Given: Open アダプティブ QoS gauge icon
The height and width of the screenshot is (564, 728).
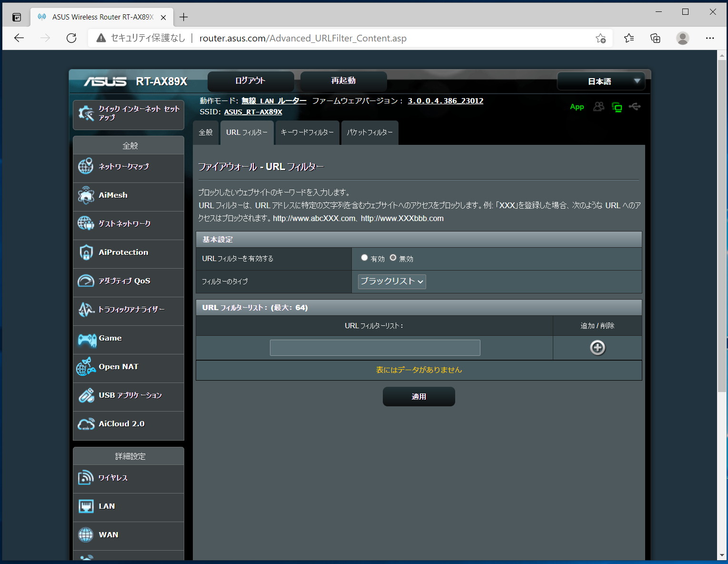Looking at the screenshot, I should [x=86, y=281].
